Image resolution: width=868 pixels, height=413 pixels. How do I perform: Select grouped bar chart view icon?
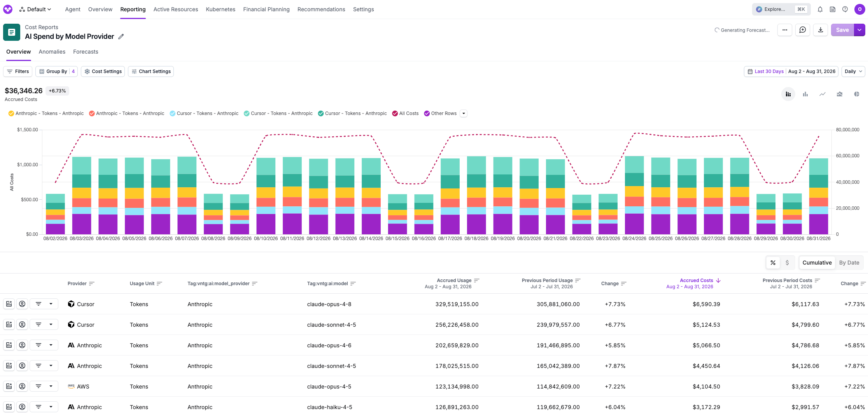click(805, 94)
